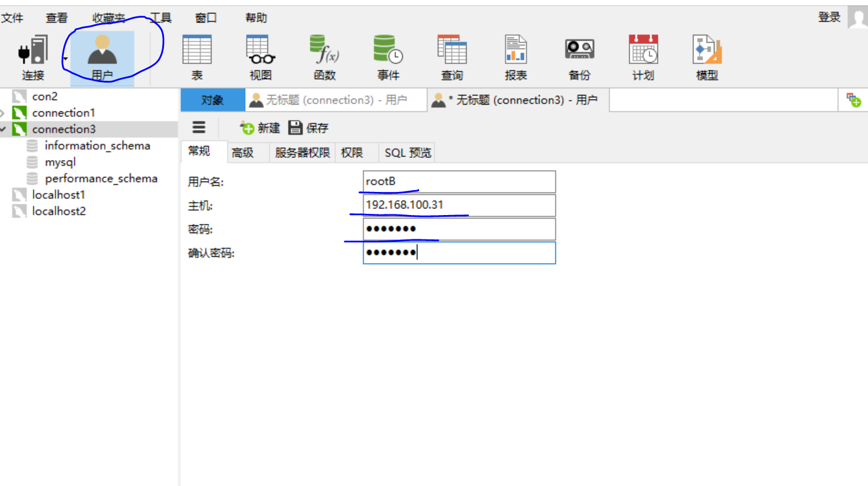Select localhost2 in the connection tree
Viewport: 868px width, 486px height.
pyautogui.click(x=59, y=211)
